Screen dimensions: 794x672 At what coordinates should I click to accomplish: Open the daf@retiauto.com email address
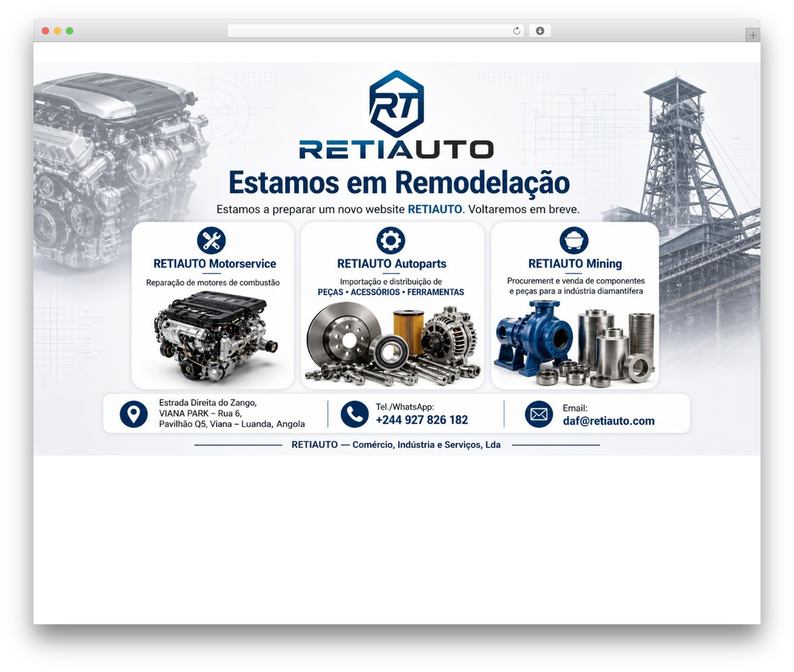[x=609, y=422]
